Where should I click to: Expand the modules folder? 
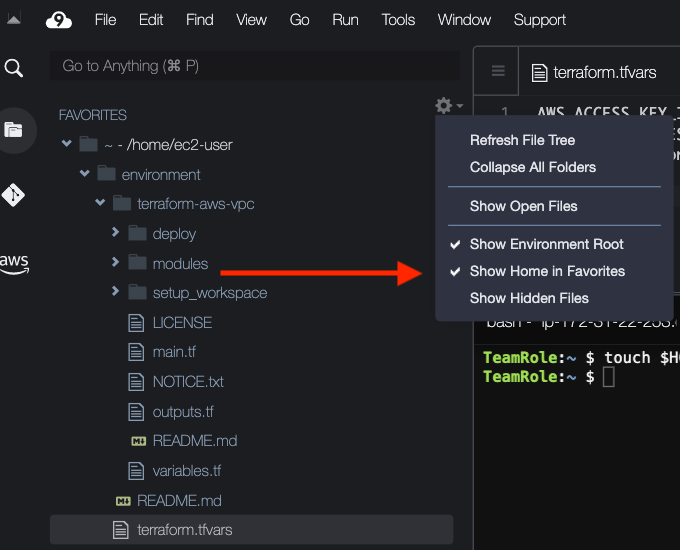tap(115, 262)
